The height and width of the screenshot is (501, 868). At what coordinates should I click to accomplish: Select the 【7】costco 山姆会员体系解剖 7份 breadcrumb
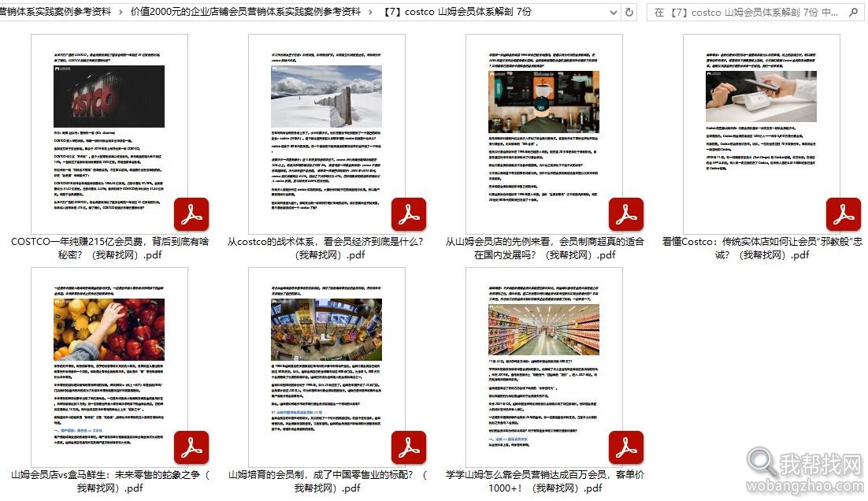pyautogui.click(x=456, y=12)
